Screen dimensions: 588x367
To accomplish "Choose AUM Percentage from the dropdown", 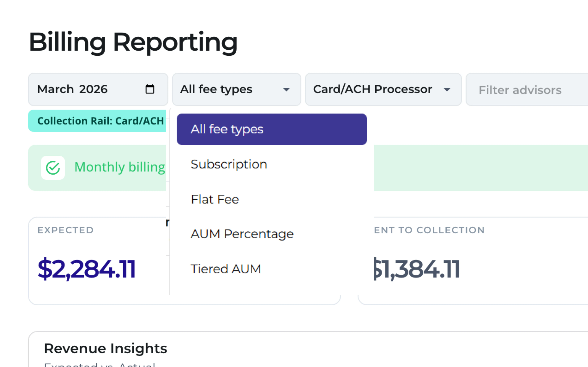I will tap(242, 234).
